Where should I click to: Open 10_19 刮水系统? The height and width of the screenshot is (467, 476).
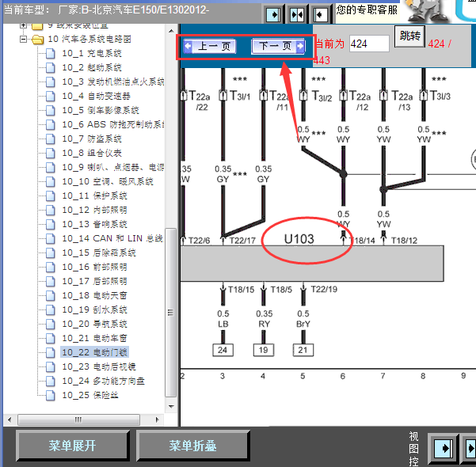(x=94, y=309)
